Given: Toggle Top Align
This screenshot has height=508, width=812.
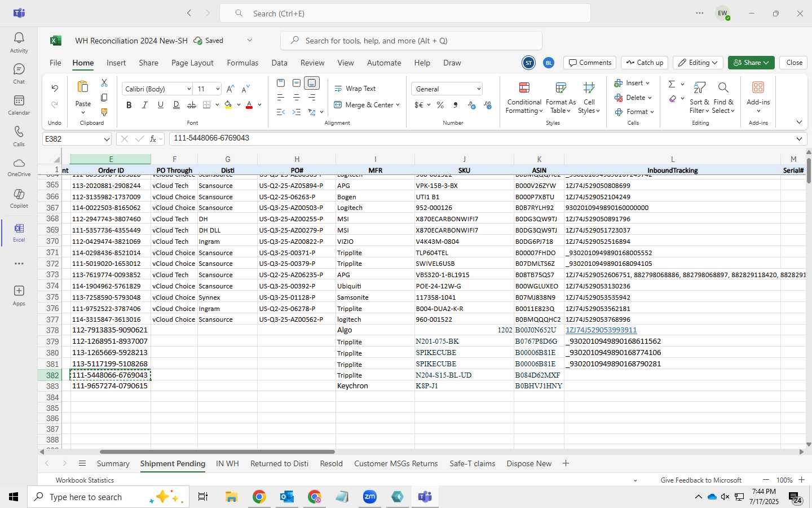Looking at the screenshot, I should tap(281, 83).
